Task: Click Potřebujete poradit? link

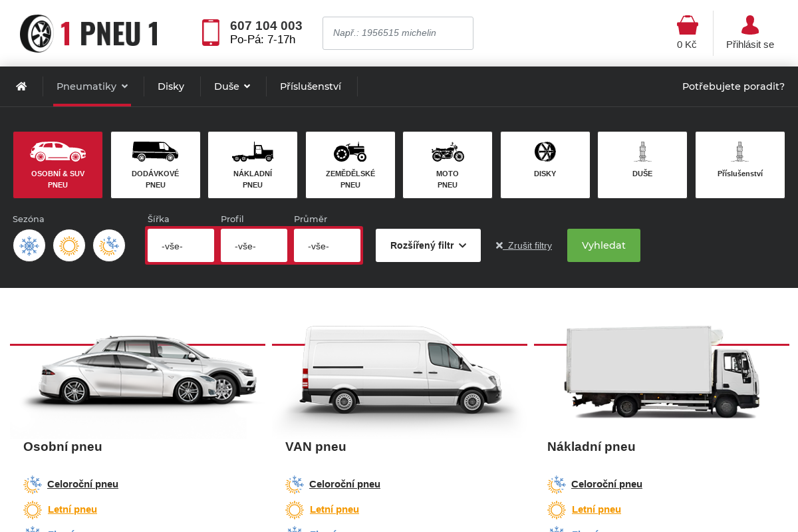Action: [x=733, y=86]
